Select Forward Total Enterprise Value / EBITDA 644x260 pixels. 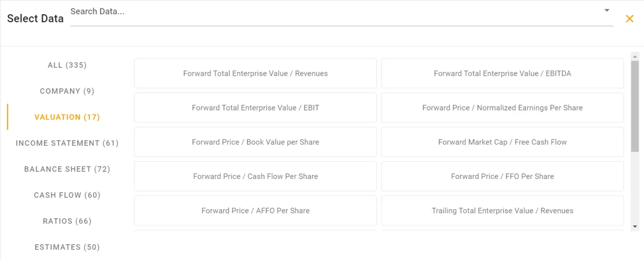click(x=502, y=74)
